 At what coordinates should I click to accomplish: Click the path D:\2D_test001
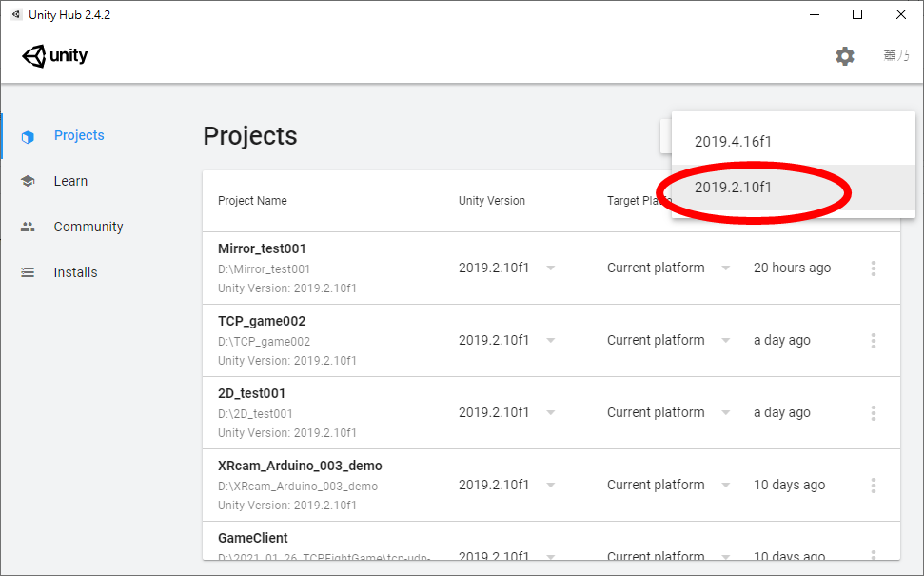[255, 414]
